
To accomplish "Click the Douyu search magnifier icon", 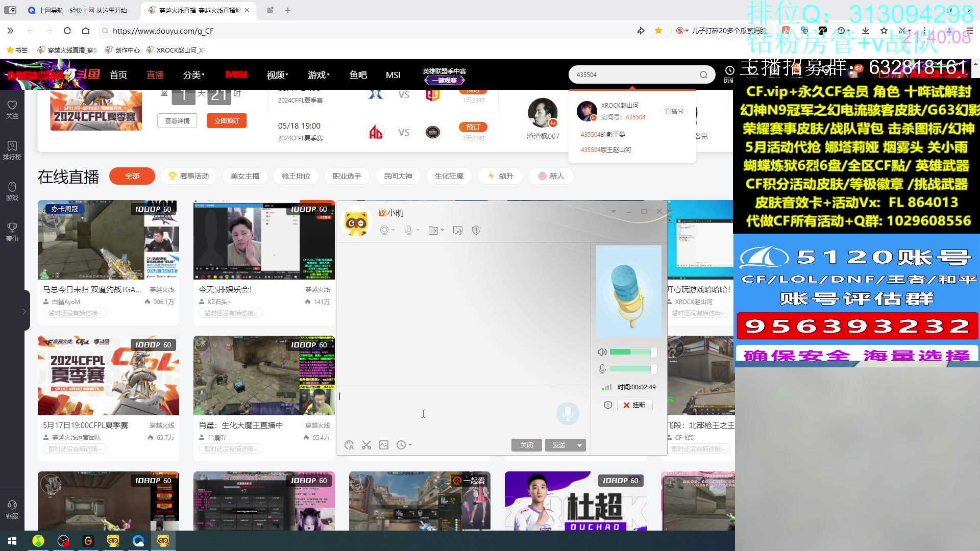I will [703, 75].
